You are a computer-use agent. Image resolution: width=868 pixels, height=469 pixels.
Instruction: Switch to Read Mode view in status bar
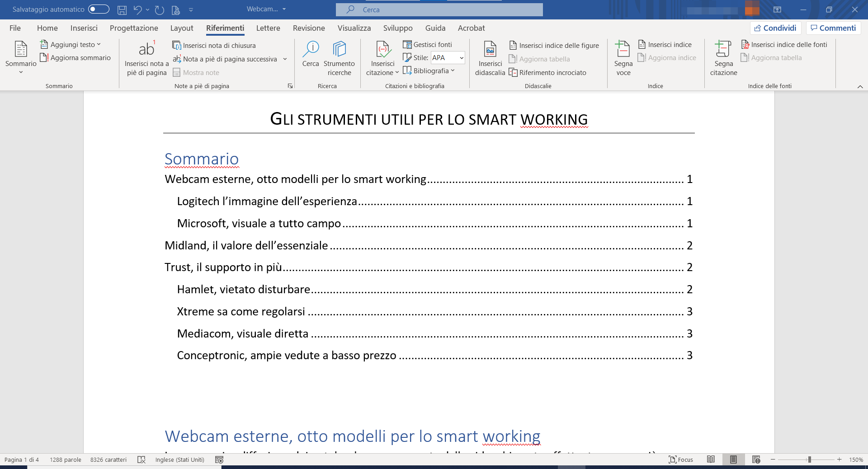tap(711, 460)
